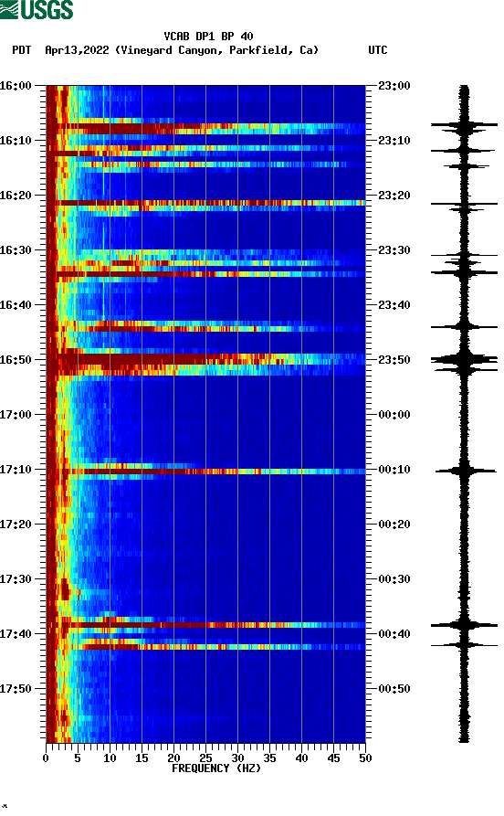Click the 00:30 UTC time label
Viewport: 504px width, 816px height.
coord(394,579)
